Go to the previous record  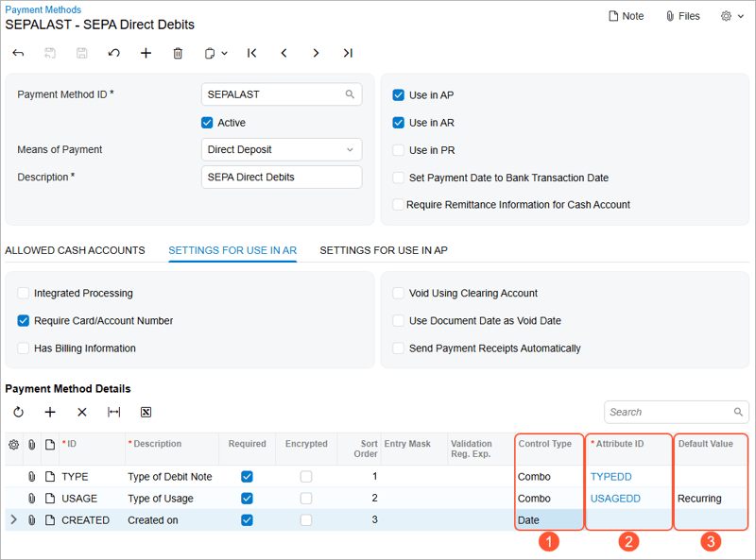point(284,53)
